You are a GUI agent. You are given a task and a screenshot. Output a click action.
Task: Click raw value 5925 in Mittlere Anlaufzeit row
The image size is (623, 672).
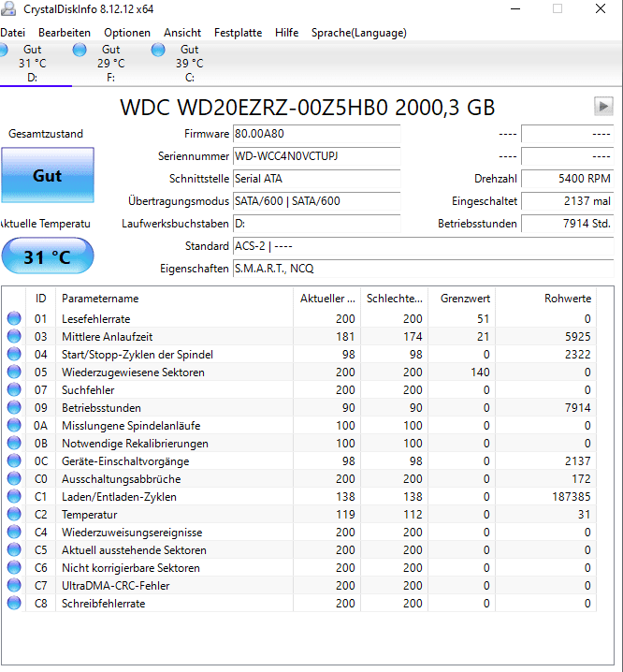pyautogui.click(x=577, y=337)
